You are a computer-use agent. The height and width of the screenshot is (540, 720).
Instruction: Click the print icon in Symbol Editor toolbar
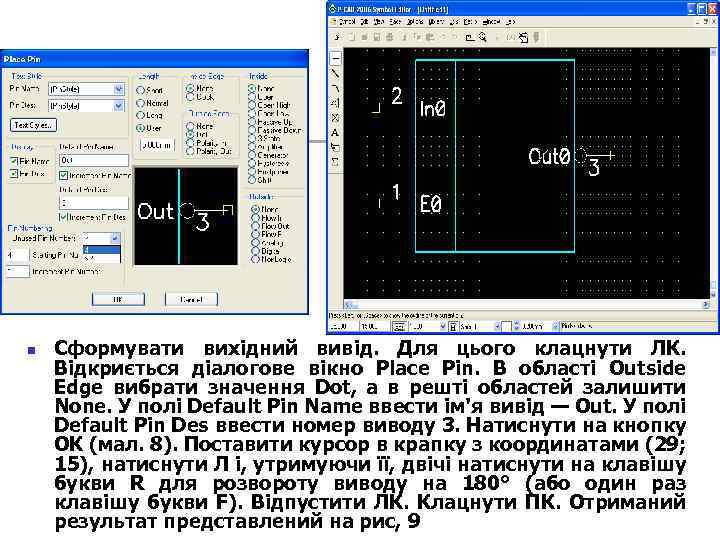389,37
